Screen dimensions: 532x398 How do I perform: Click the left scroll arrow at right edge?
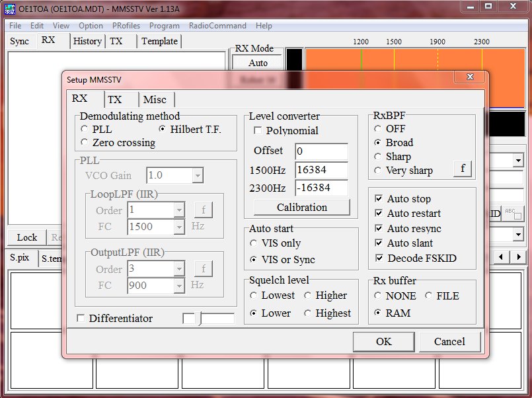point(502,257)
